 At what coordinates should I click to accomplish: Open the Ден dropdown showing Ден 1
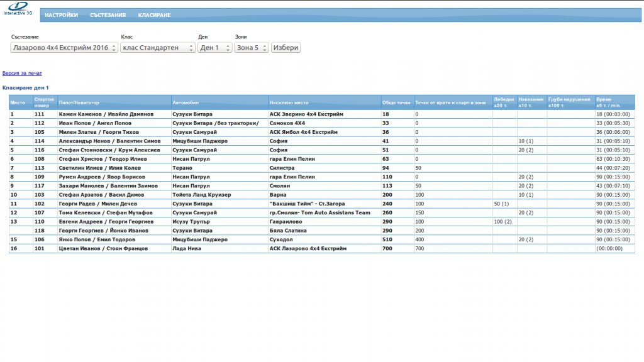click(215, 48)
